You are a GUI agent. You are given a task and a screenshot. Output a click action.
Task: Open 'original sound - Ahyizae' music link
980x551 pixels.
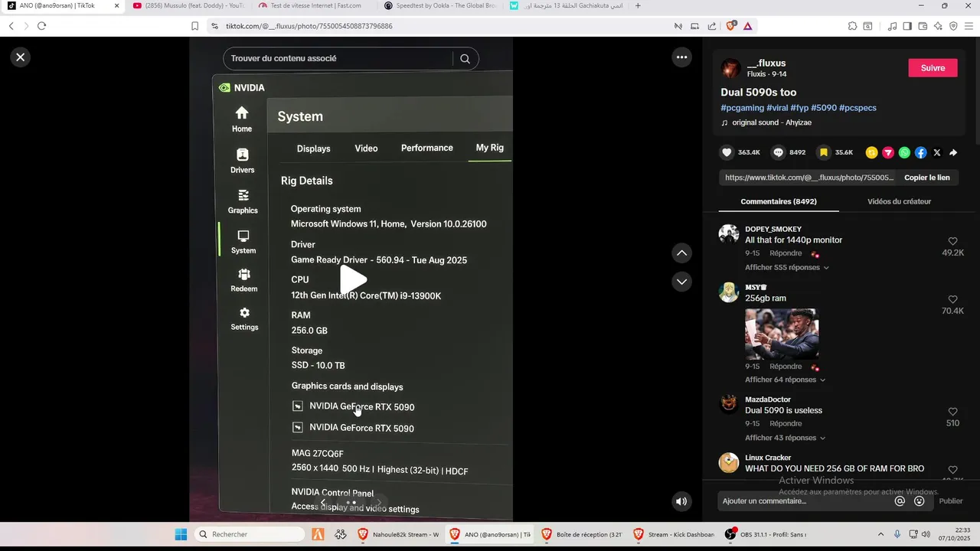(x=772, y=122)
